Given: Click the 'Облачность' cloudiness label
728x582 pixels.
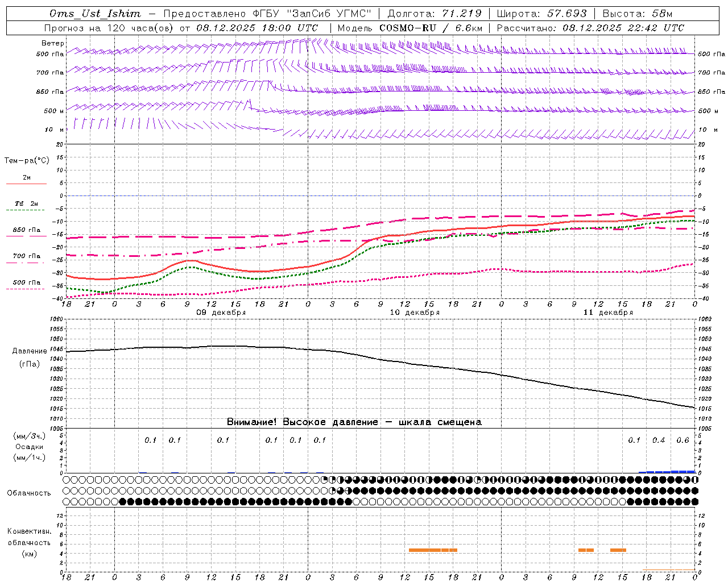Looking at the screenshot, I should pyautogui.click(x=29, y=493).
